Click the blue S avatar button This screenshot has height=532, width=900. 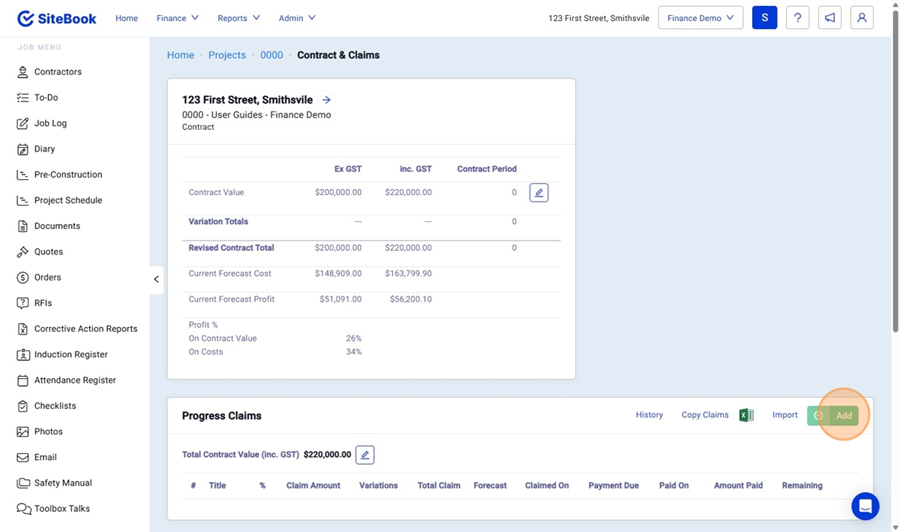(x=764, y=18)
